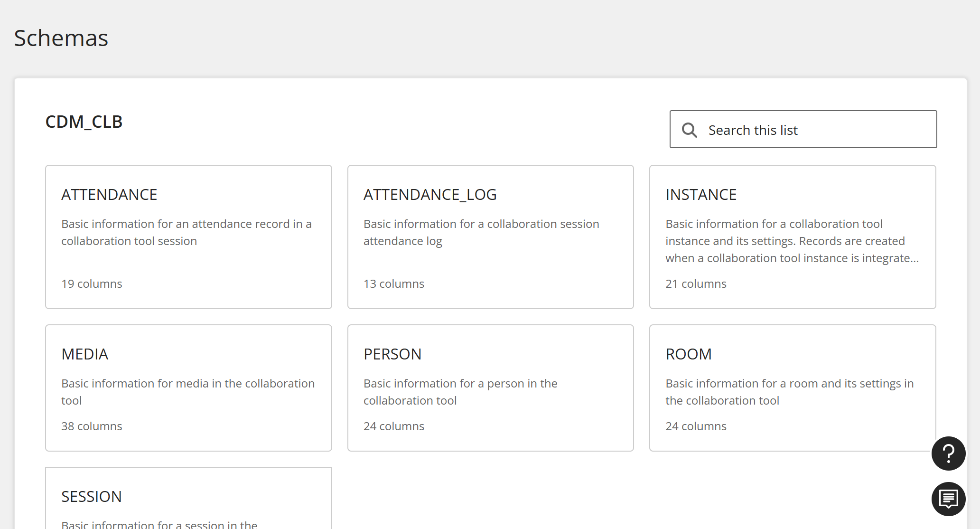This screenshot has width=980, height=529.
Task: Click PERSON description about a person
Action: click(x=460, y=392)
